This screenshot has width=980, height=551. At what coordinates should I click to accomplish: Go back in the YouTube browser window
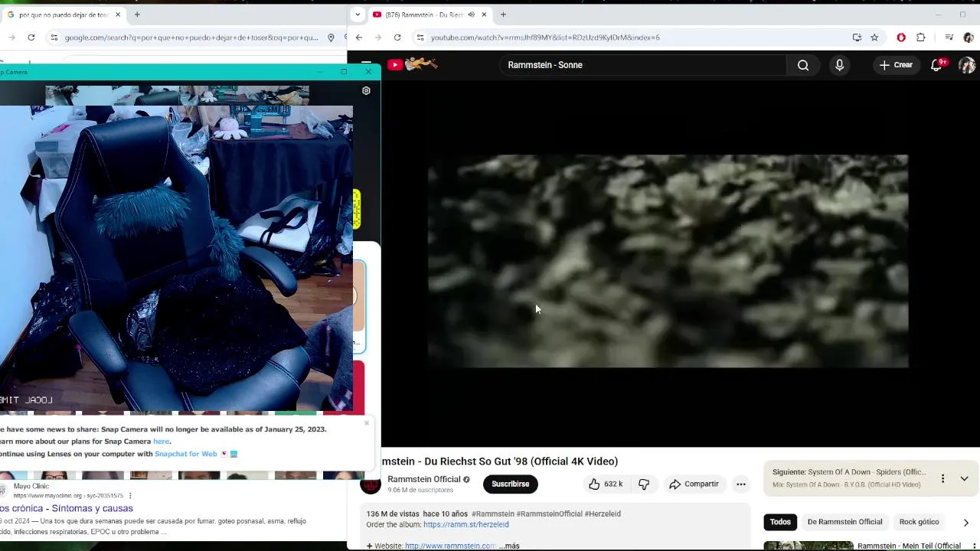pyautogui.click(x=359, y=37)
